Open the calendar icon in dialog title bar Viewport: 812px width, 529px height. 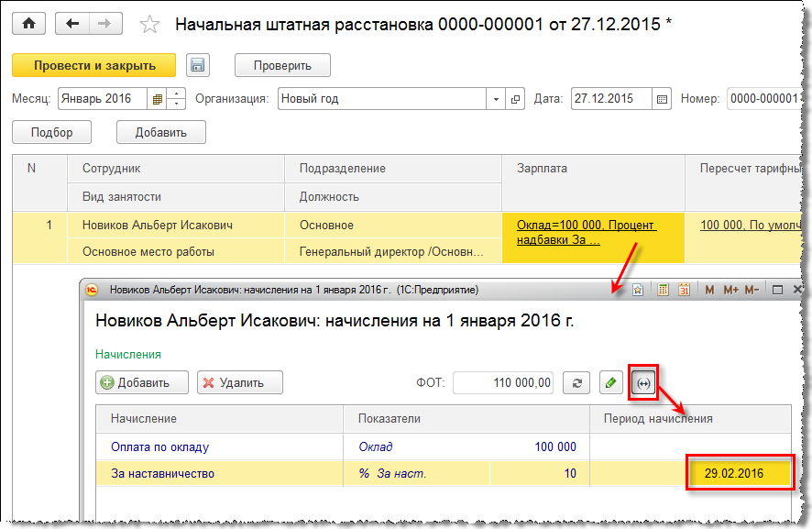click(x=684, y=290)
